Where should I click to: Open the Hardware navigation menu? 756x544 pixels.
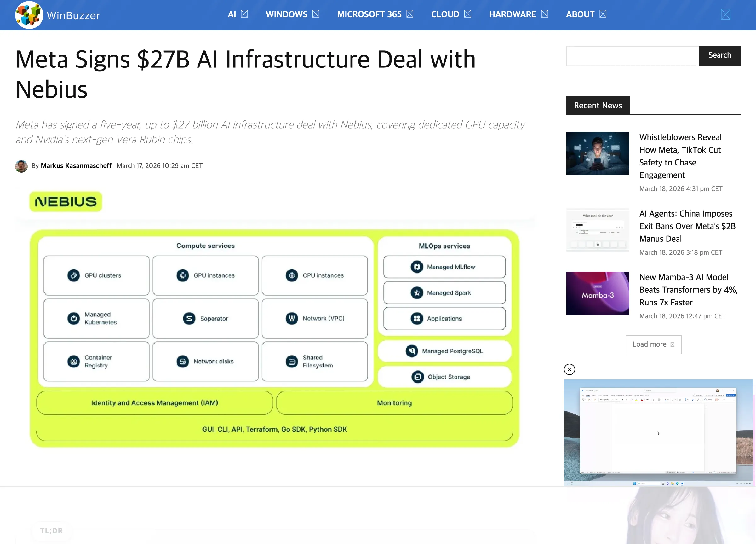click(x=512, y=14)
